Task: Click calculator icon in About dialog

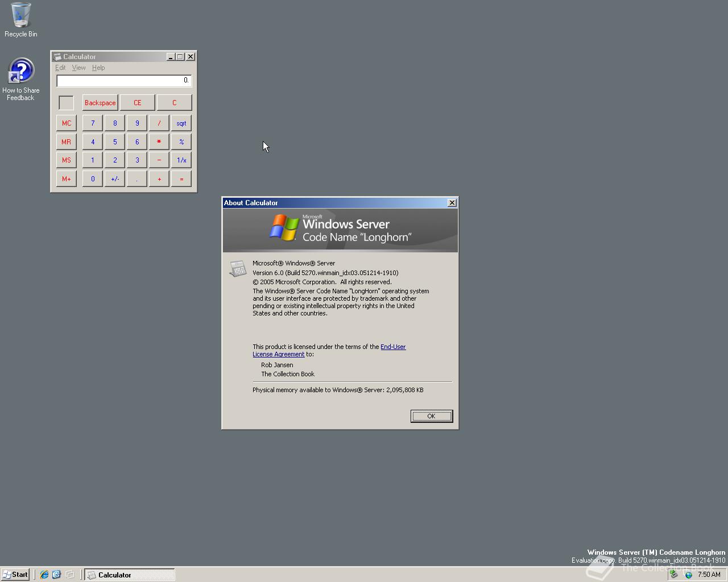Action: click(x=238, y=268)
